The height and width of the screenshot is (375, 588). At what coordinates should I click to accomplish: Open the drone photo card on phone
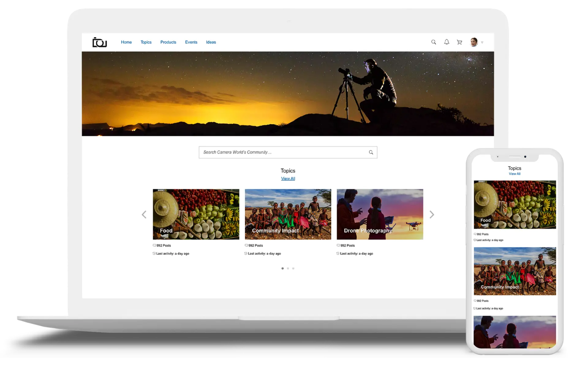(x=515, y=332)
